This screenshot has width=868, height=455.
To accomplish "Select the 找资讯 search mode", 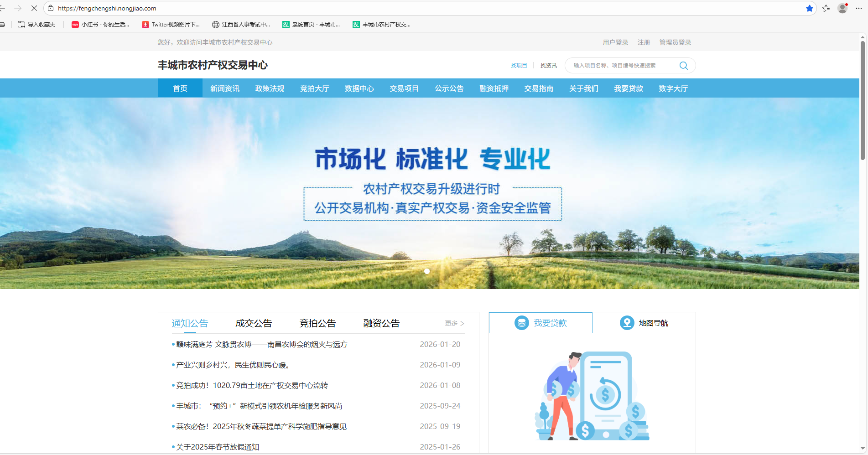I will [548, 66].
